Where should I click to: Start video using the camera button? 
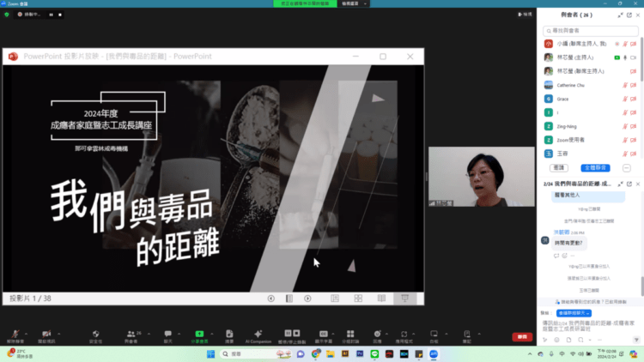pos(46,335)
